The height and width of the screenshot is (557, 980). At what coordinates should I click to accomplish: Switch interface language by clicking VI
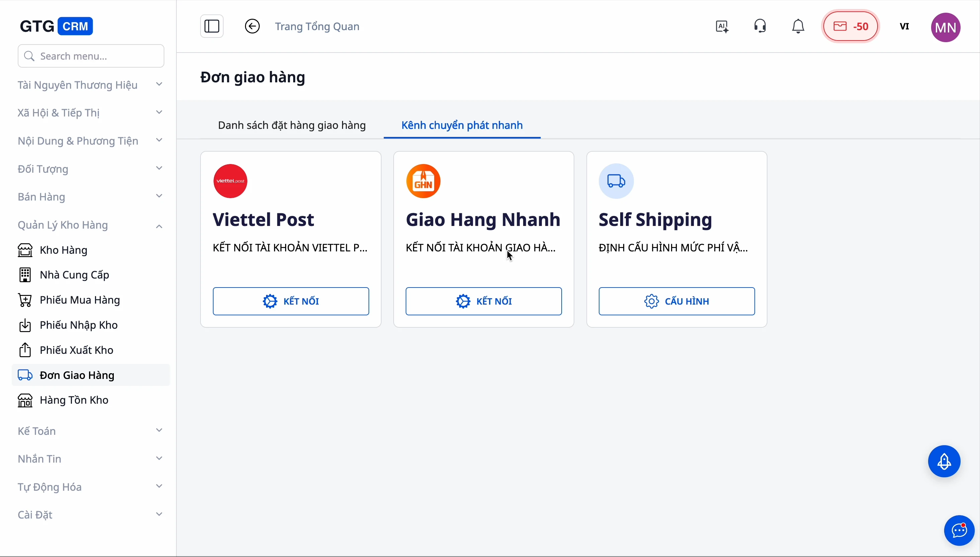904,26
